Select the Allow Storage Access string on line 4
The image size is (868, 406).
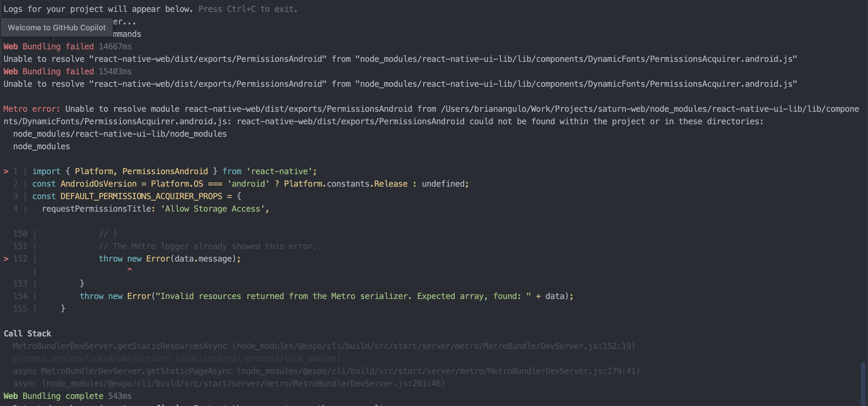pos(214,209)
